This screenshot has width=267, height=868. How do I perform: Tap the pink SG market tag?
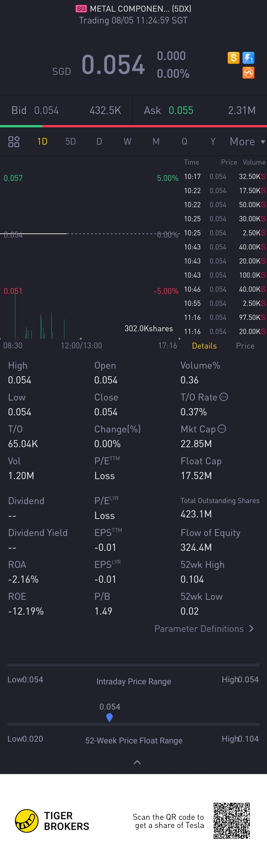81,9
